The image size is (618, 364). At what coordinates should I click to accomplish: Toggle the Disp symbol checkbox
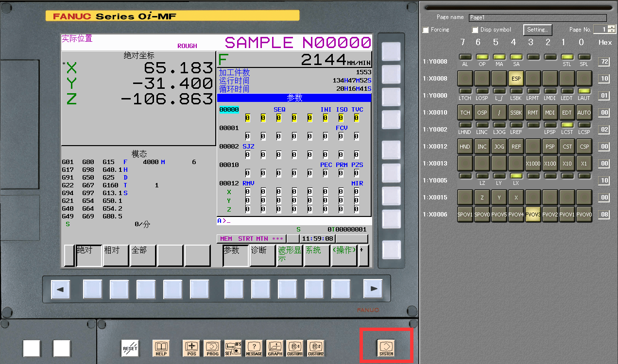pos(476,30)
